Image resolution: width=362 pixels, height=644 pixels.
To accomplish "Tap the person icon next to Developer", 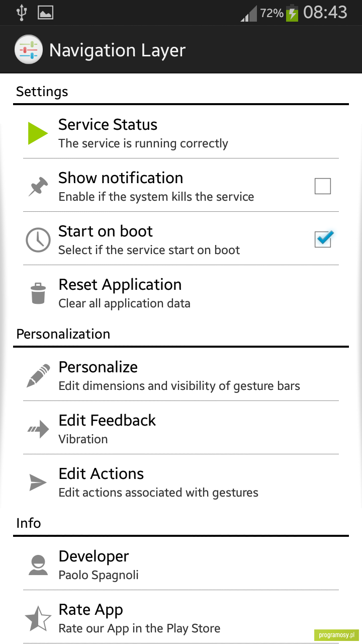I will point(38,565).
